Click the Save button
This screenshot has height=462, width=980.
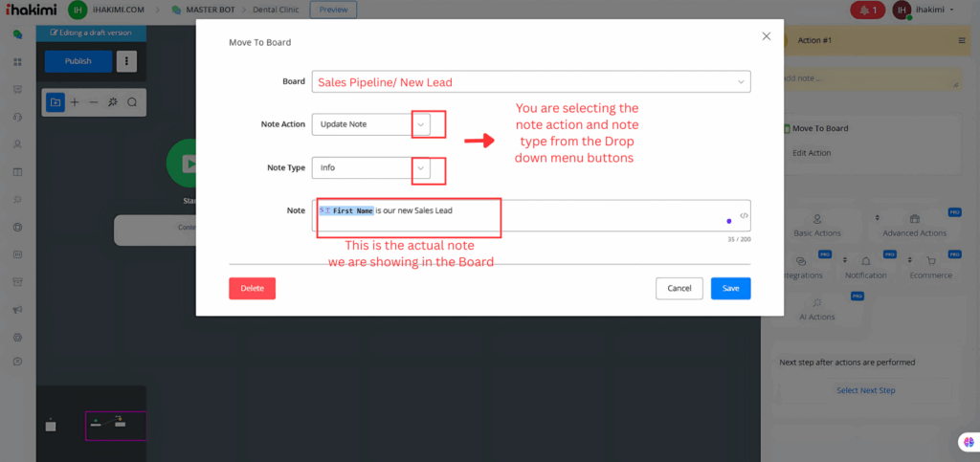pos(730,288)
